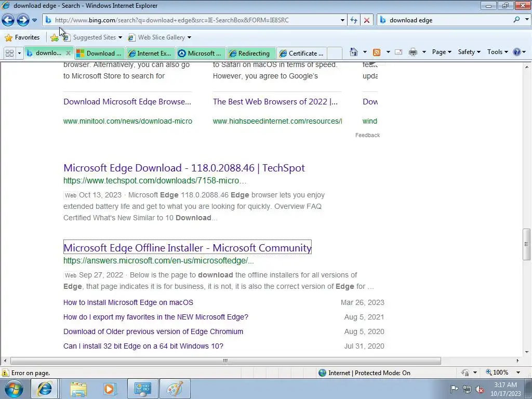532x399 pixels.
Task: Open the Favorites star button
Action: click(x=22, y=37)
